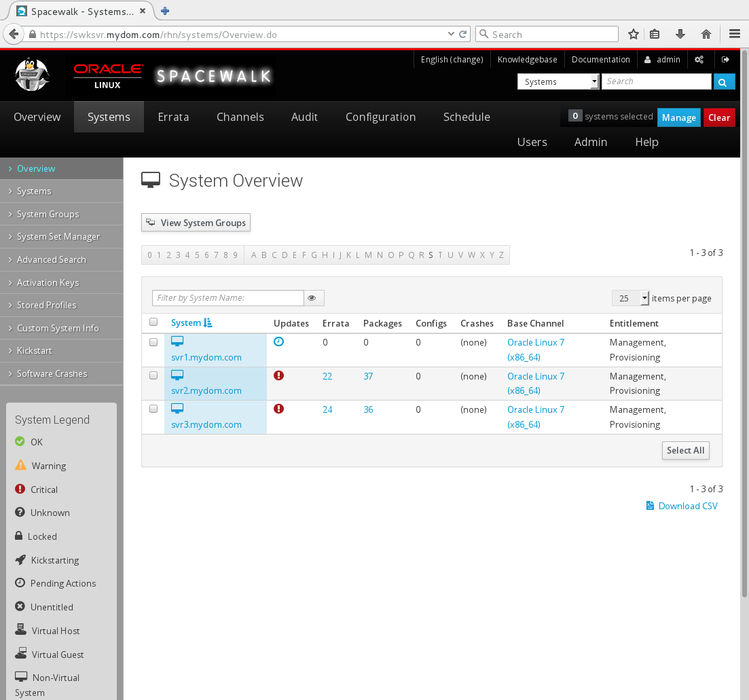
Task: Toggle the select-all checkbox in table header
Action: (x=153, y=322)
